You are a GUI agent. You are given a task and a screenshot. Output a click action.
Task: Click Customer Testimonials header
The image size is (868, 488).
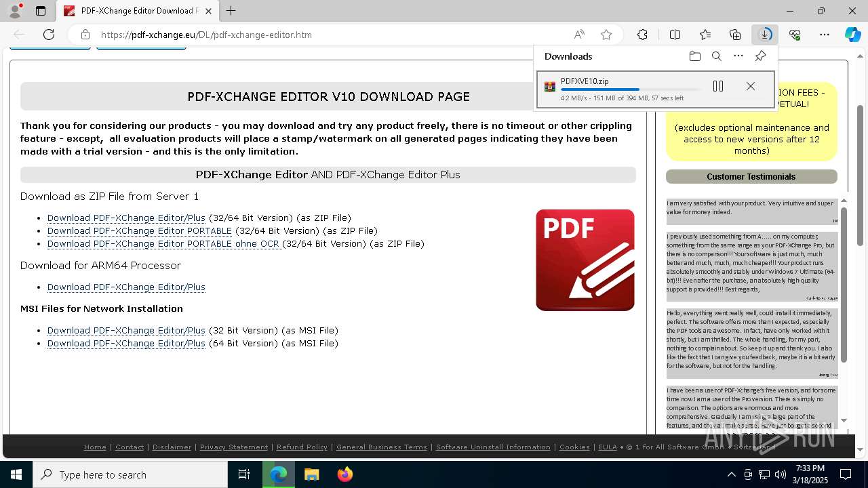(751, 176)
